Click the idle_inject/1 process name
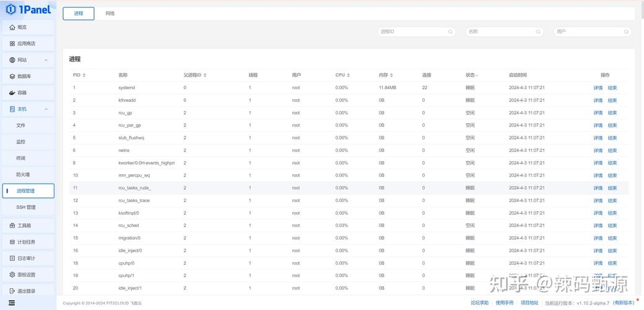This screenshot has height=310, width=644. point(130,288)
